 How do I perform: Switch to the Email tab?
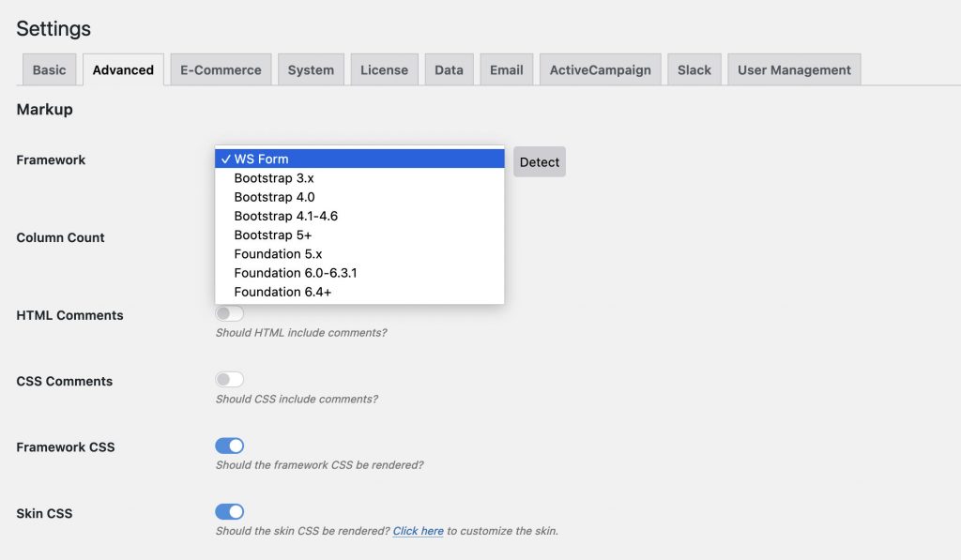coord(506,68)
